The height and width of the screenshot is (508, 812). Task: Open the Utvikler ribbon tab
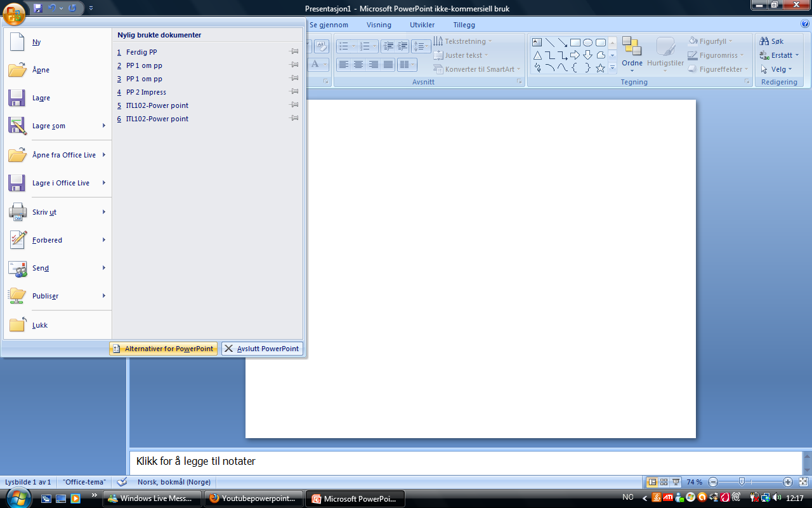[422, 25]
